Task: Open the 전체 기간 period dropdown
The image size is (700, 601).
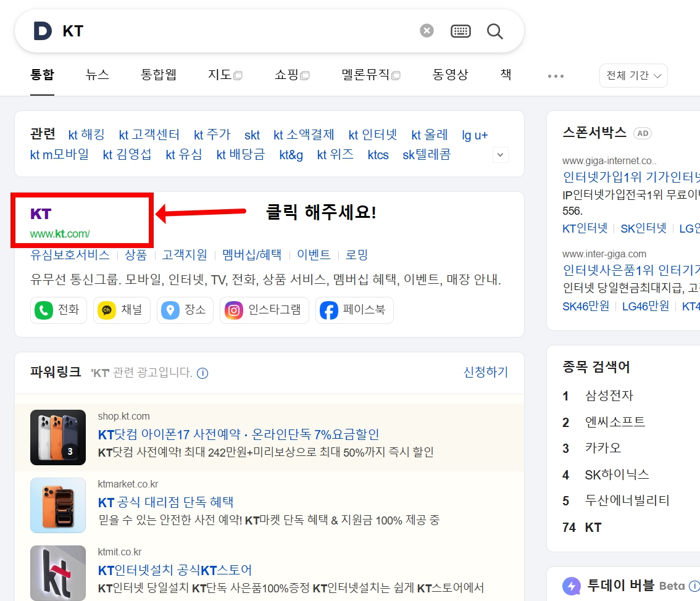Action: pos(633,75)
